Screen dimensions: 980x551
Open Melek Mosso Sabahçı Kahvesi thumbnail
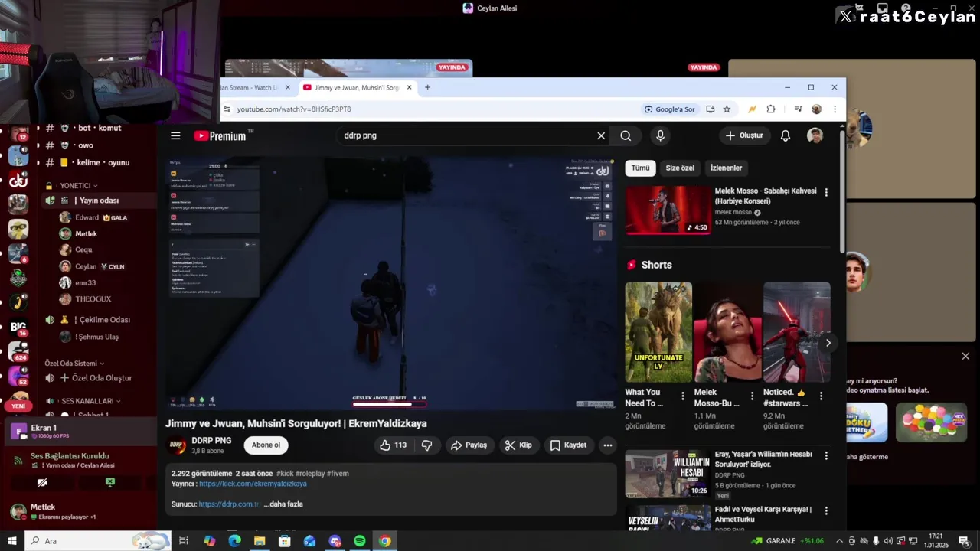click(668, 210)
